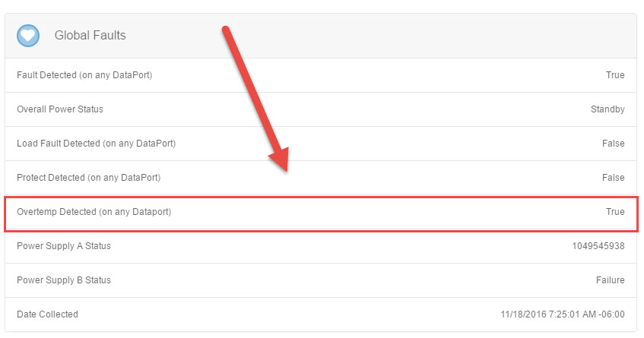Click the Standby power status value
This screenshot has height=338, width=644.
(x=608, y=109)
